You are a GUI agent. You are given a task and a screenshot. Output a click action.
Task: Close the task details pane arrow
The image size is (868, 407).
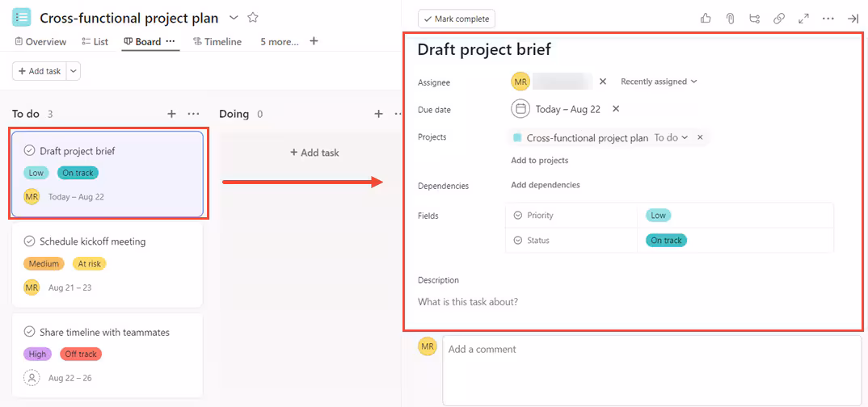click(x=853, y=19)
